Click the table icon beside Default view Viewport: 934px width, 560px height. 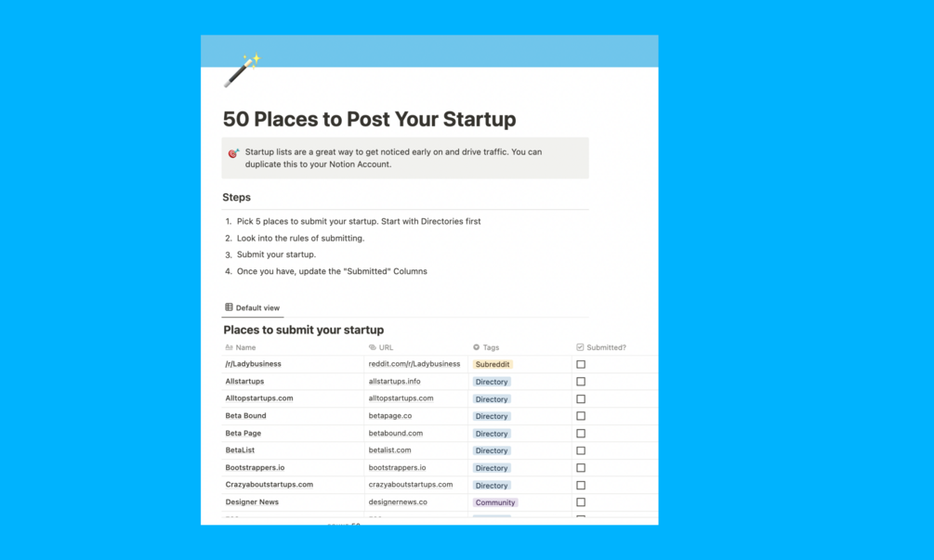coord(229,307)
